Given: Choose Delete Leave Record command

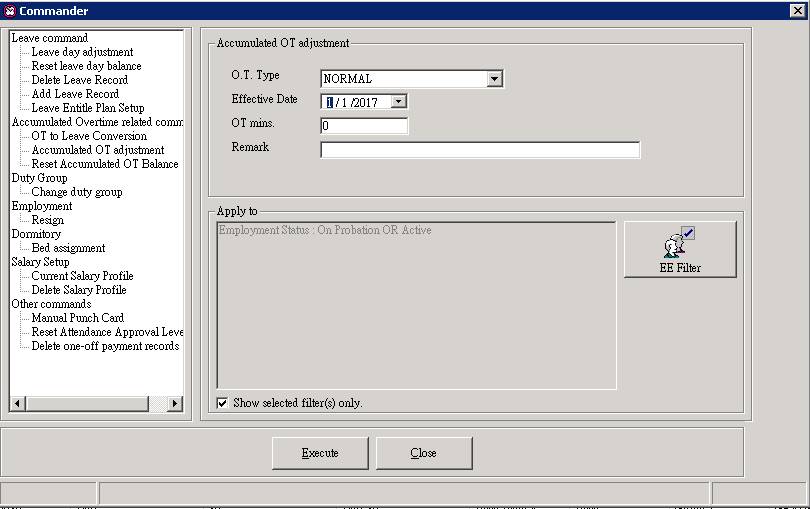Looking at the screenshot, I should click(79, 80).
